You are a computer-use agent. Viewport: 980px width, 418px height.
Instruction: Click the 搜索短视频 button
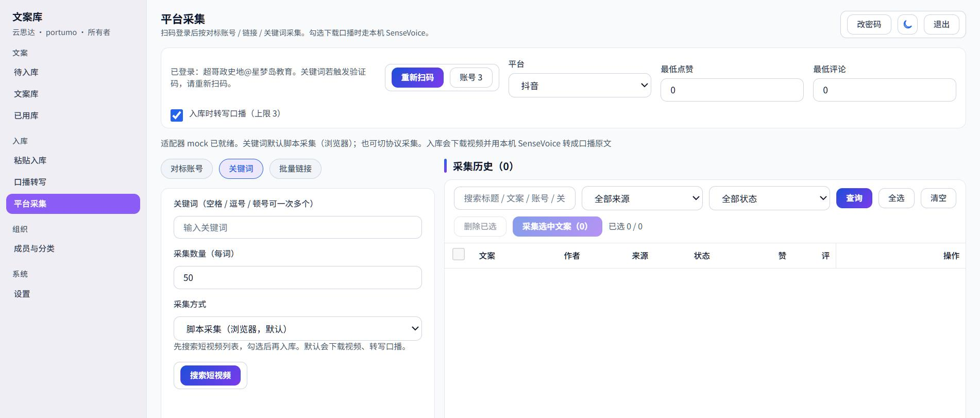pyautogui.click(x=210, y=375)
